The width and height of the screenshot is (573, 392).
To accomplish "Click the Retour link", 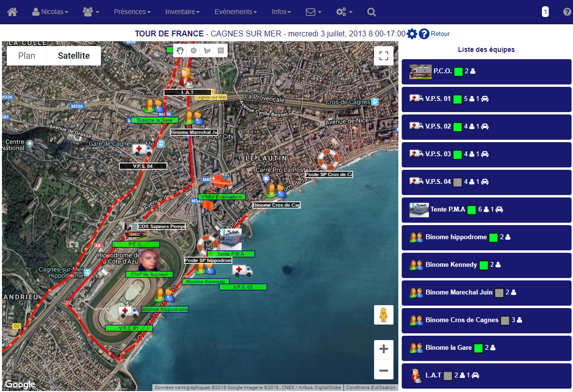I will (440, 34).
